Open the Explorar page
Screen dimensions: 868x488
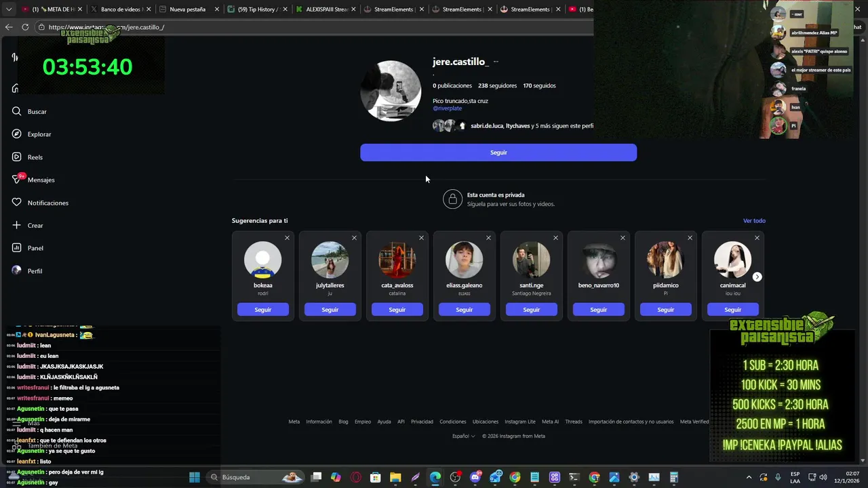[x=31, y=134]
